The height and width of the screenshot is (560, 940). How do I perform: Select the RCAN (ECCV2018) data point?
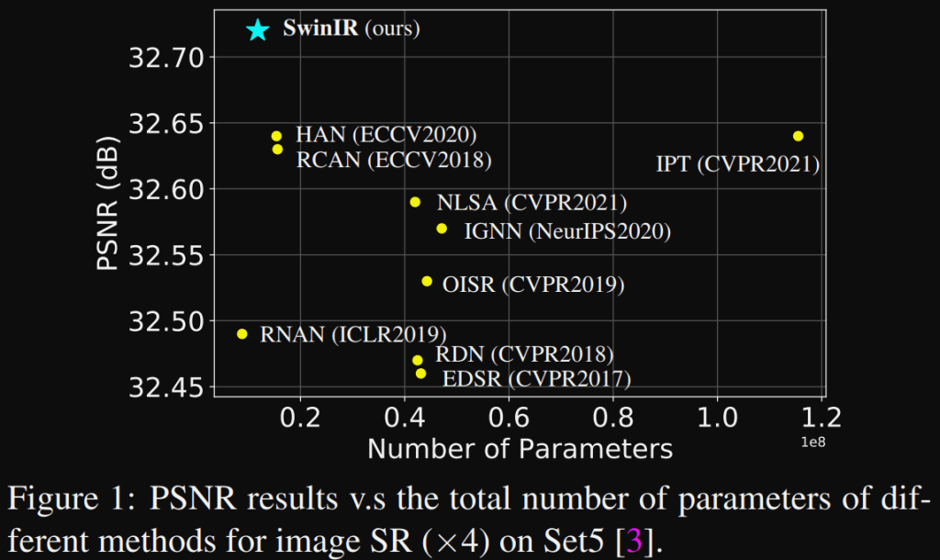click(277, 149)
